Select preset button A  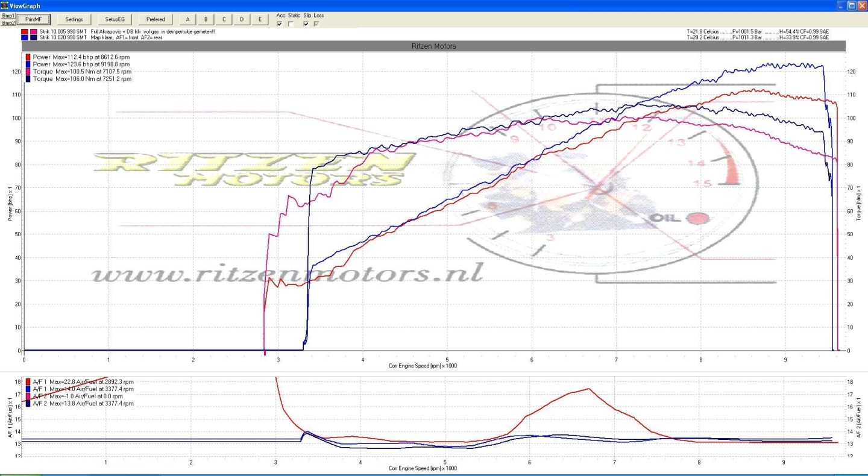(187, 19)
